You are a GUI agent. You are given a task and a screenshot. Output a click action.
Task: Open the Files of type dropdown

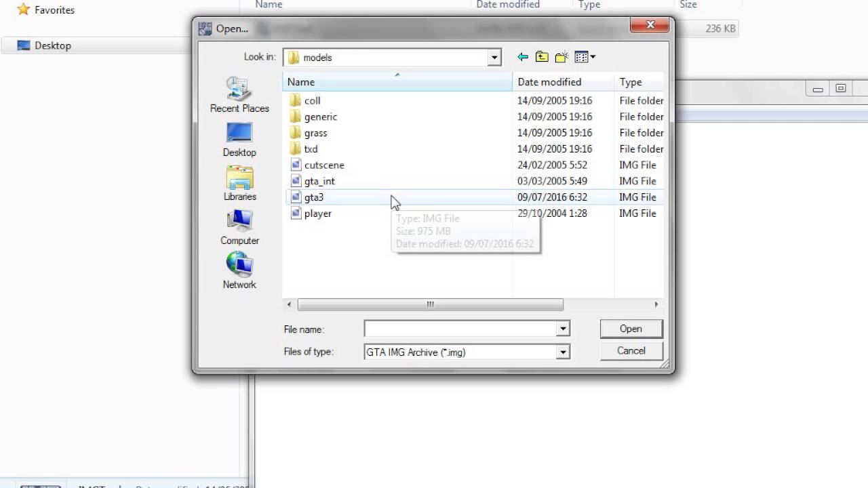(x=562, y=352)
